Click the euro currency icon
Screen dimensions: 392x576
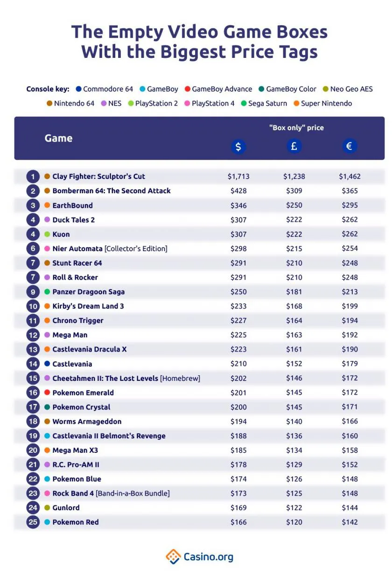pos(349,147)
